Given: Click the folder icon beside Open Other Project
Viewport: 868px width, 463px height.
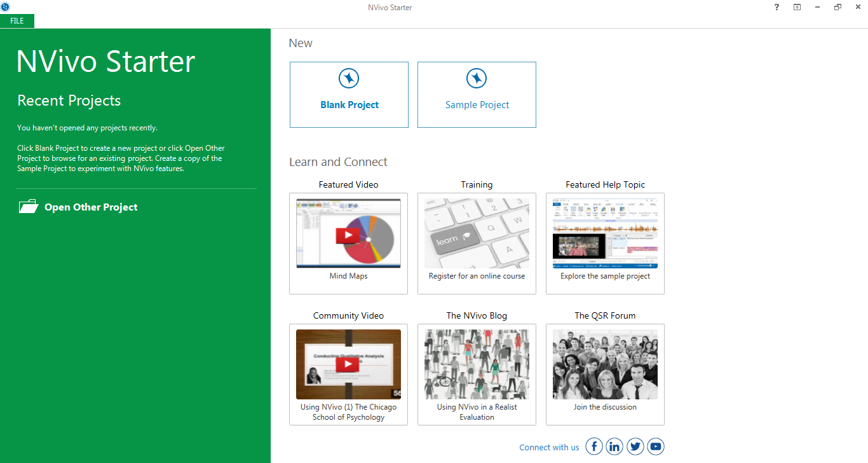Looking at the screenshot, I should click(x=29, y=206).
